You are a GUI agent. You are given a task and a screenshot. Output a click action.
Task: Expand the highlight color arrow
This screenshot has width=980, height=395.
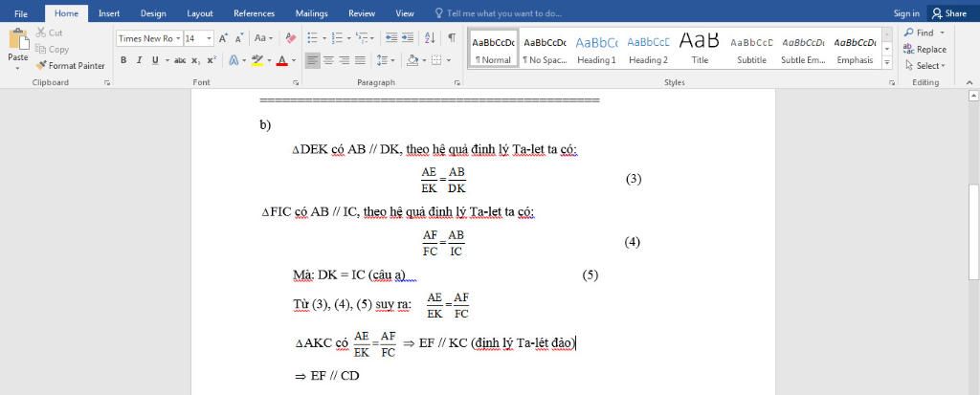click(x=269, y=60)
